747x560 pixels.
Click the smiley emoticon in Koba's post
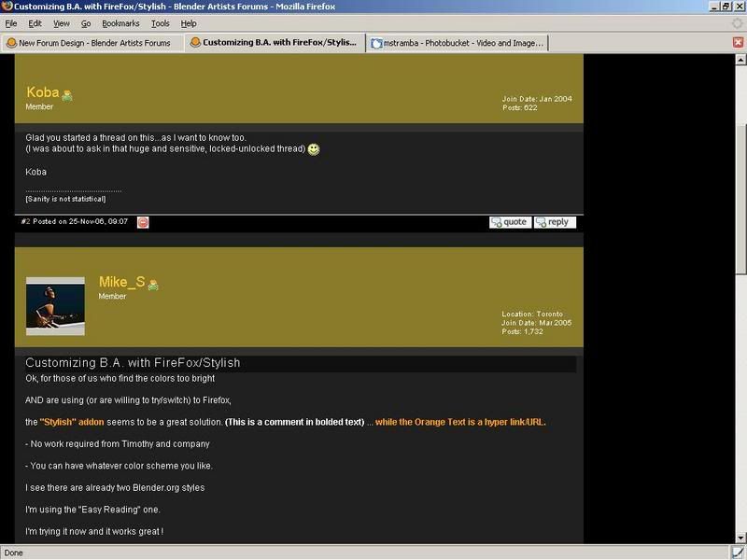(x=314, y=149)
